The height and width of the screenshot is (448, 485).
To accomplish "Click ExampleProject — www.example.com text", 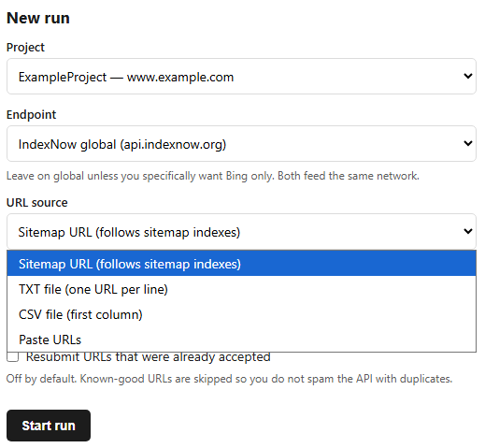I will [126, 77].
